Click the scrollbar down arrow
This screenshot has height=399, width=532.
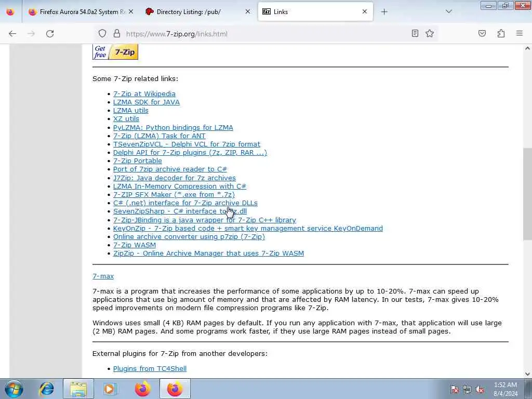[x=527, y=374]
